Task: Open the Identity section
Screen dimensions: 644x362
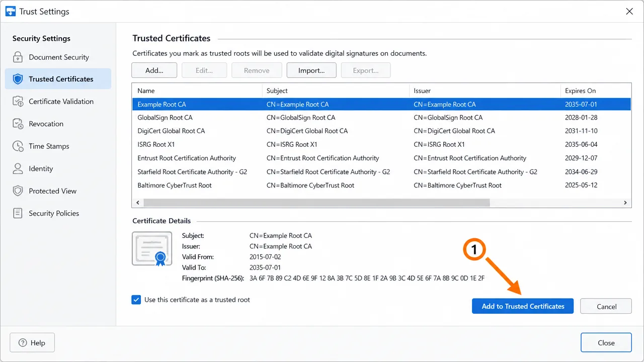Action: click(58, 168)
